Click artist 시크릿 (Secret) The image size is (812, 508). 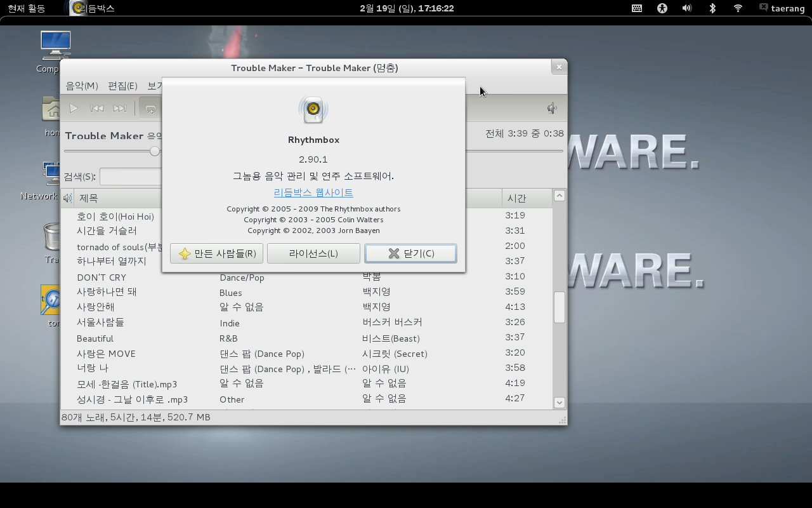(x=395, y=354)
